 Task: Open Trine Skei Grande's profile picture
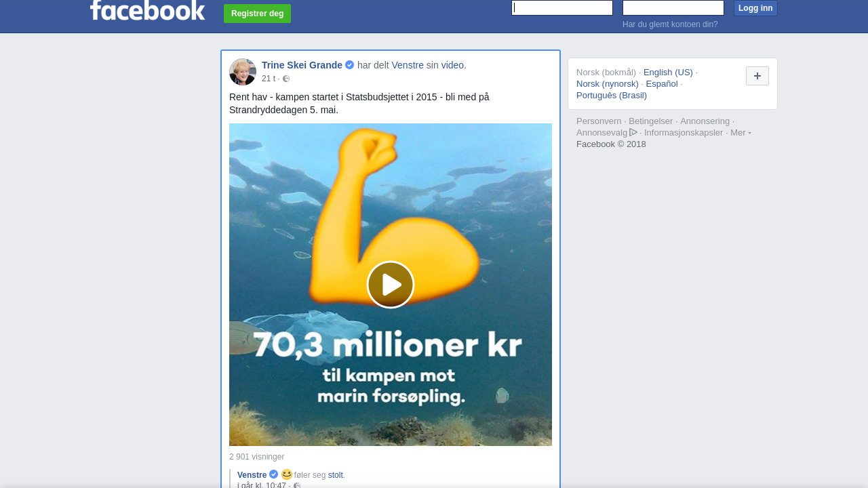(x=243, y=72)
